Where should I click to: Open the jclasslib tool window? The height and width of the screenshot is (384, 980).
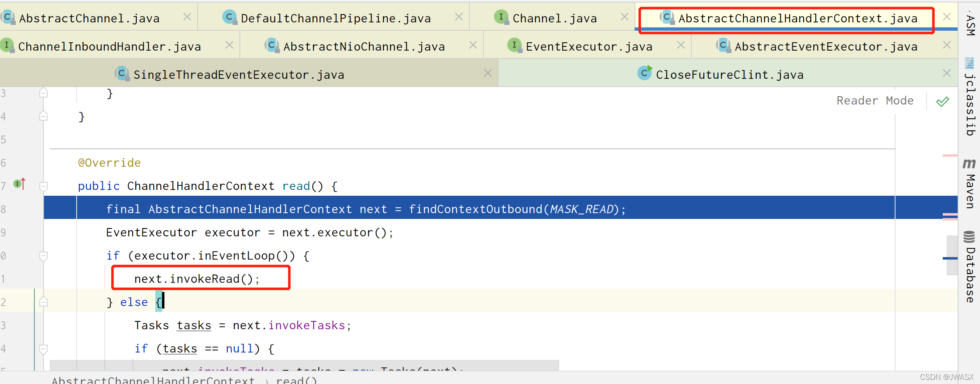tap(970, 97)
